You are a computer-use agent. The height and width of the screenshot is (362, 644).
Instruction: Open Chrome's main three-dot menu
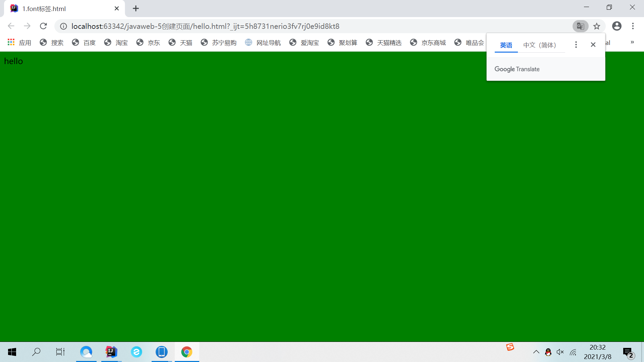tap(633, 26)
